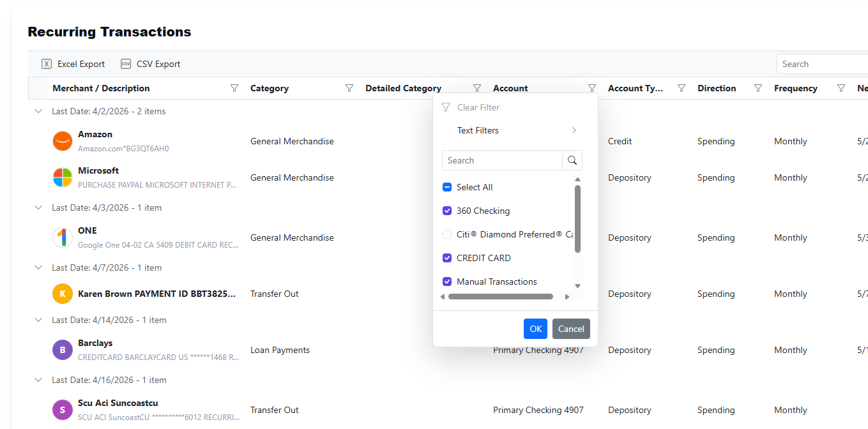This screenshot has height=429, width=868.
Task: Click the Account column filter icon
Action: [x=592, y=88]
